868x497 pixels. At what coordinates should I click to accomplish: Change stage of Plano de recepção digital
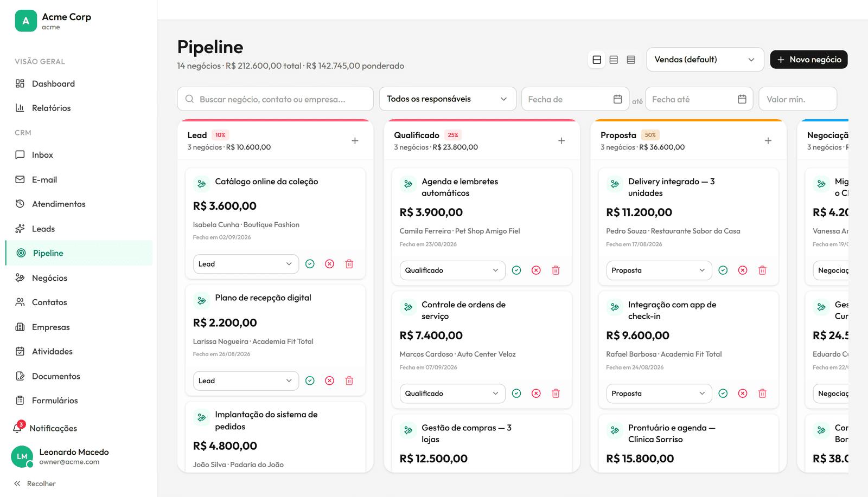246,380
